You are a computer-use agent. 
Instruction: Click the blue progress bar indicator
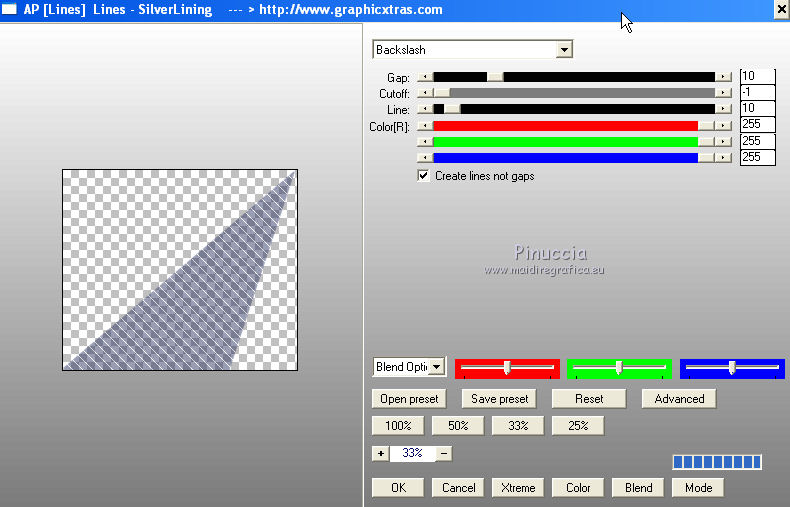[x=717, y=462]
